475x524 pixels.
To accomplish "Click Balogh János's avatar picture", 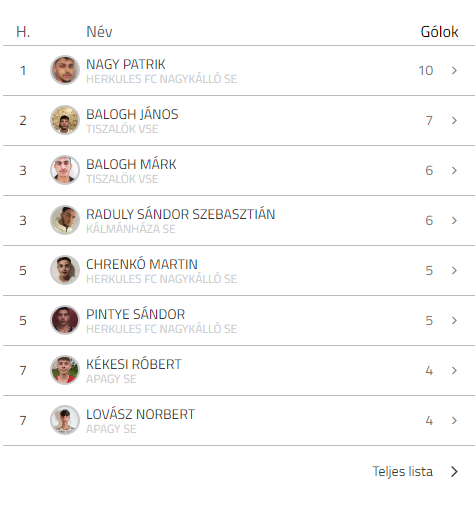I will point(65,120).
